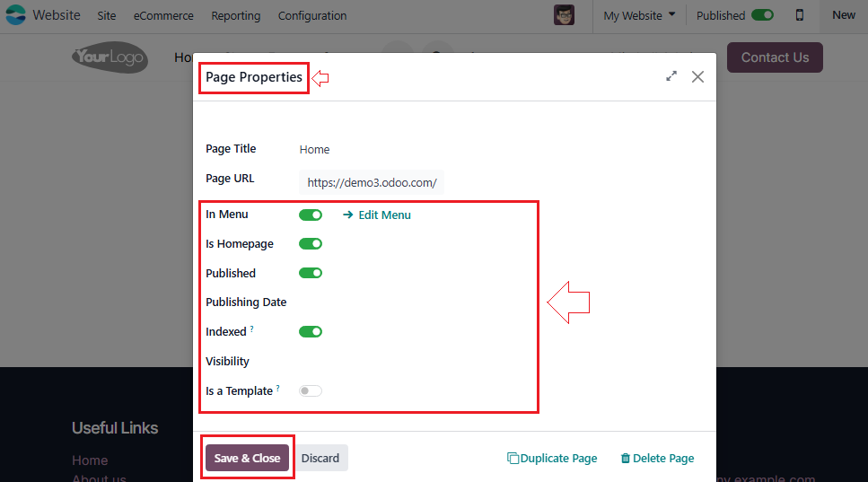The image size is (868, 482).
Task: Enable the Is a Template switch
Action: coord(311,391)
